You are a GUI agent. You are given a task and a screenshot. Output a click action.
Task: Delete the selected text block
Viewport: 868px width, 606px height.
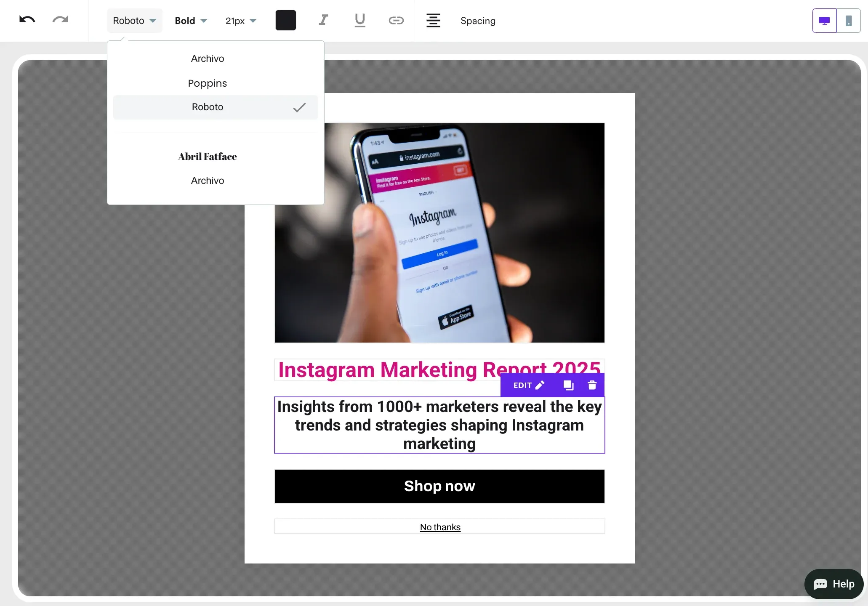point(592,385)
